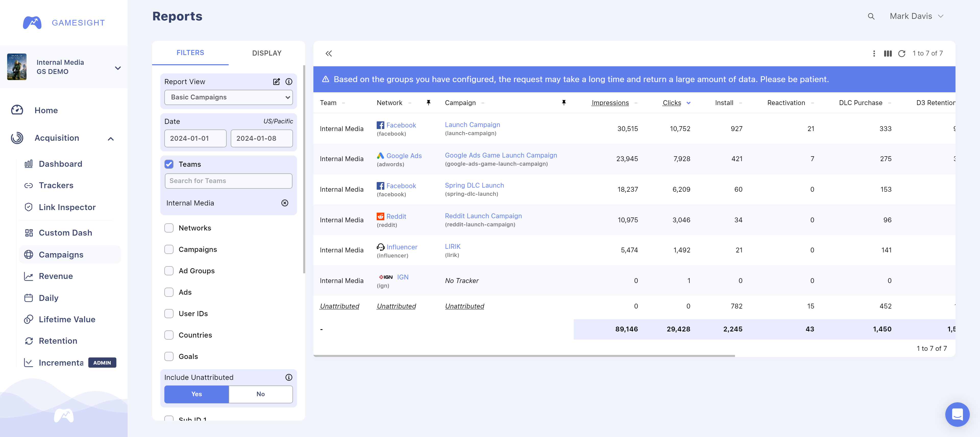The width and height of the screenshot is (980, 437).
Task: Click the Daily calendar icon
Action: [29, 298]
